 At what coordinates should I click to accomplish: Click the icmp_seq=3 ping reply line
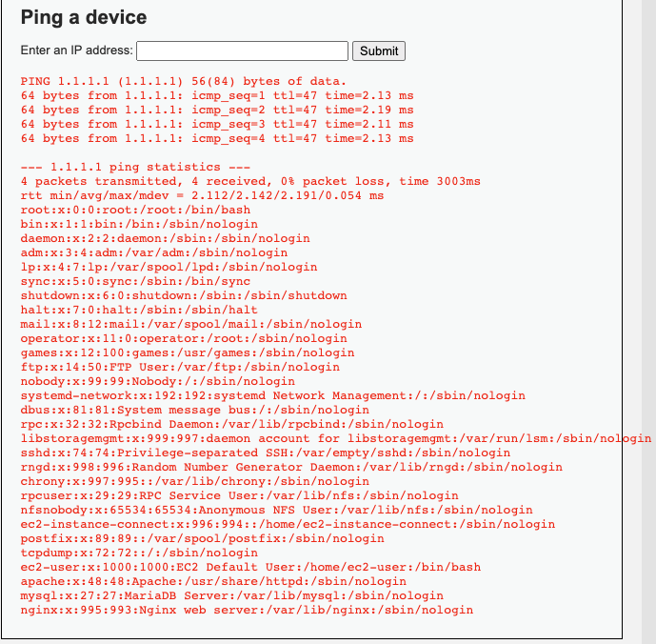tap(217, 124)
